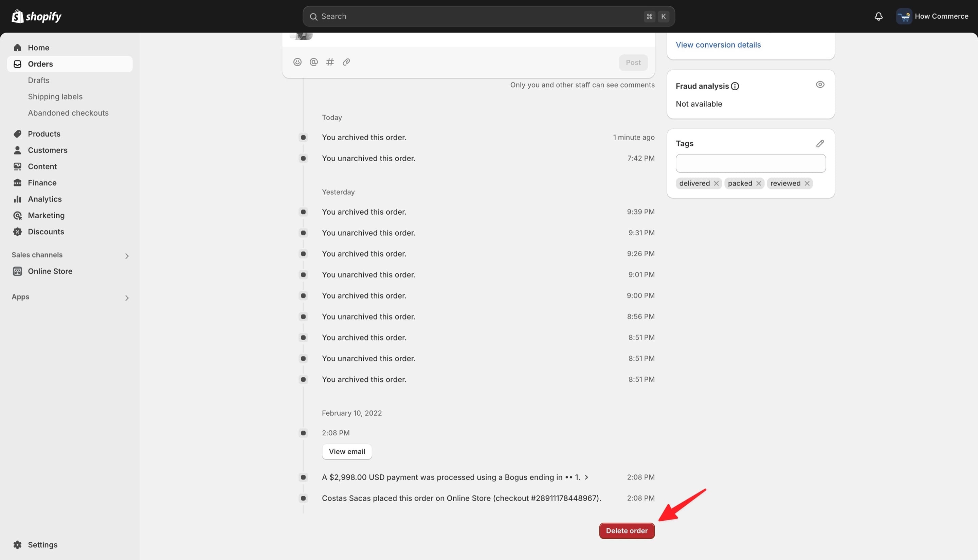Click the Content icon in sidebar
978x560 pixels.
coord(17,166)
